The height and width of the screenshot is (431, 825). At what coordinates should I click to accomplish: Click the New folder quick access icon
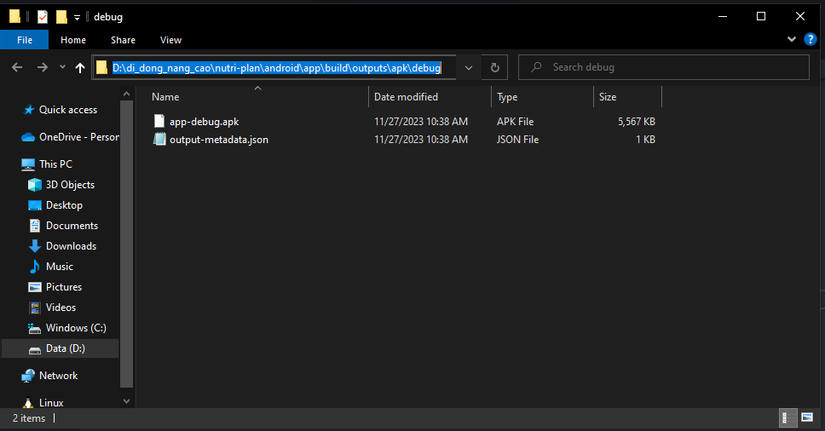click(62, 17)
